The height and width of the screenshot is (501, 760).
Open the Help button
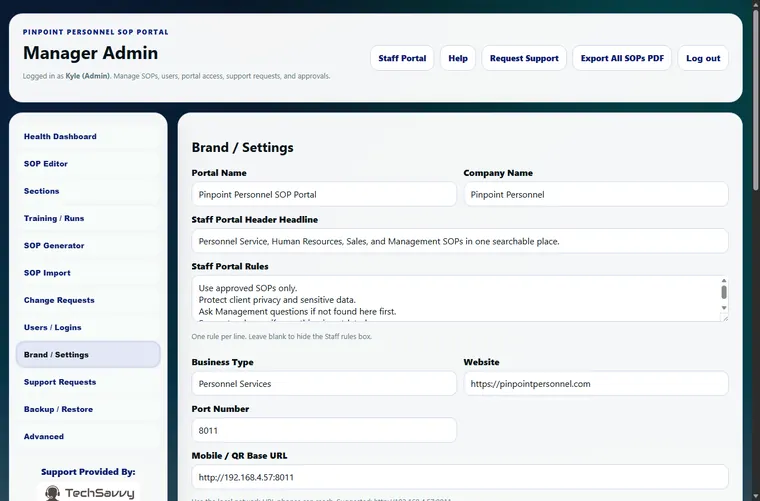tap(458, 58)
